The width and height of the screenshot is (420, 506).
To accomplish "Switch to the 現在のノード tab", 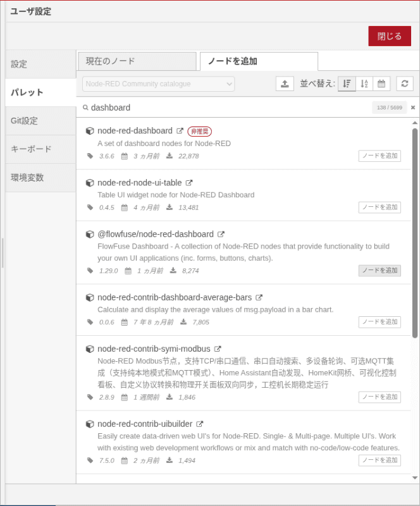I will pos(137,61).
